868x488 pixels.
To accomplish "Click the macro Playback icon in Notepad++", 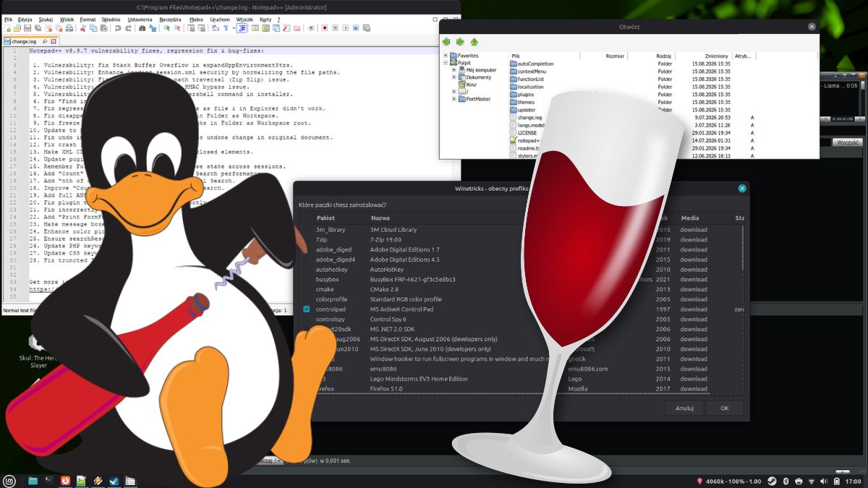I will click(345, 28).
